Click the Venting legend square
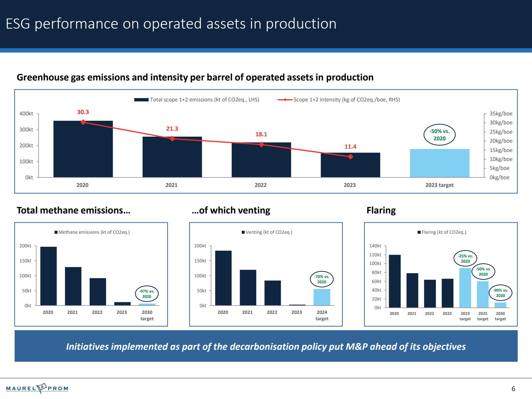 [243, 232]
